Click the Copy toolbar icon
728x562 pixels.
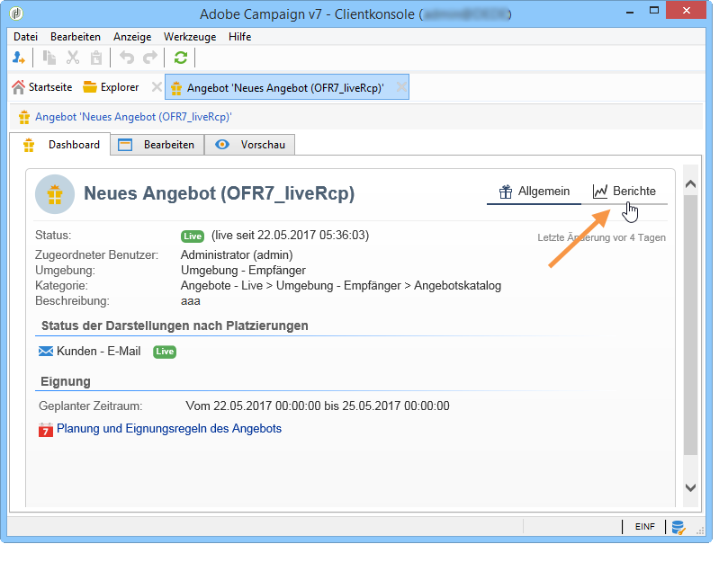click(49, 58)
